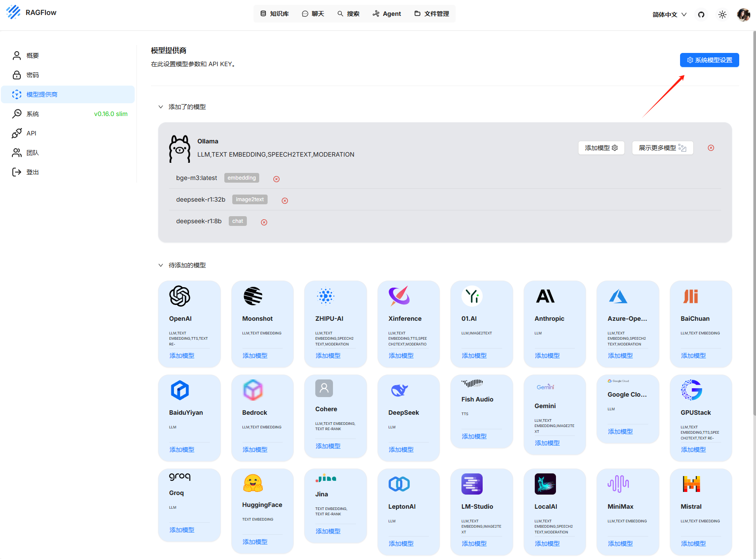Remove the deepseek-r1:32b model
This screenshot has width=756, height=559.
pyautogui.click(x=285, y=201)
